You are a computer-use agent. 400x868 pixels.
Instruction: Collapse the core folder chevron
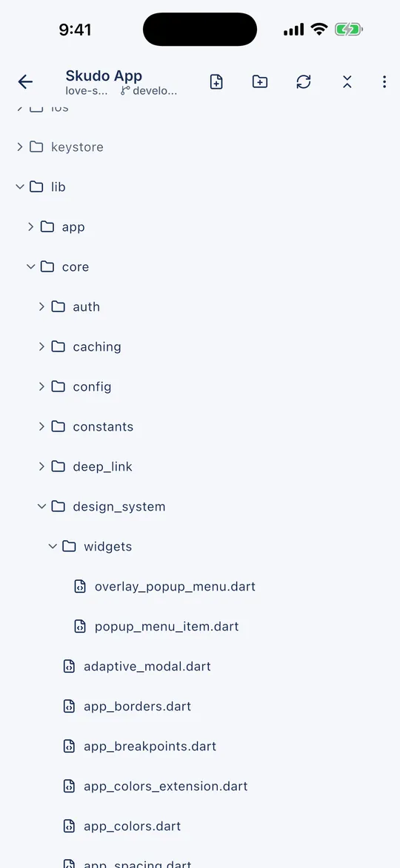[x=31, y=267]
